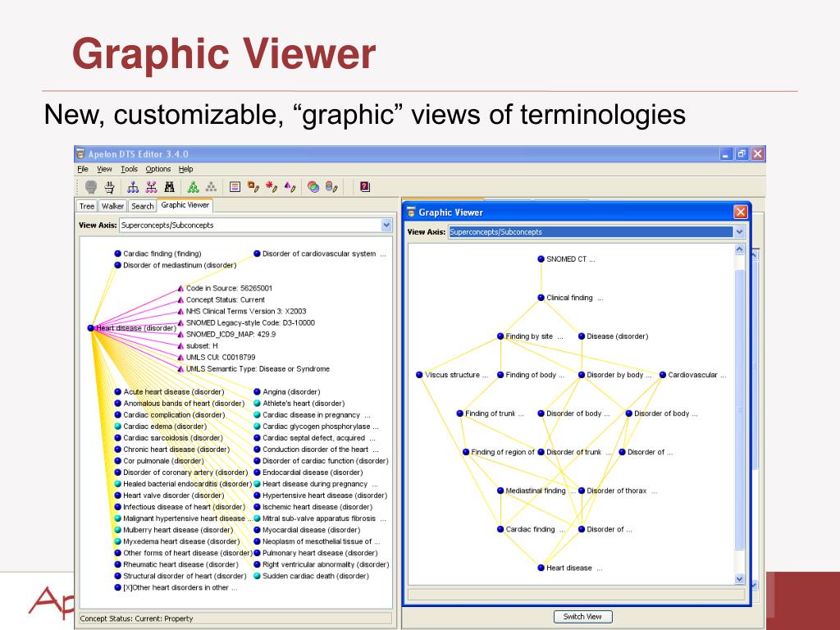Select the Graphic Viewer tab

(x=185, y=205)
